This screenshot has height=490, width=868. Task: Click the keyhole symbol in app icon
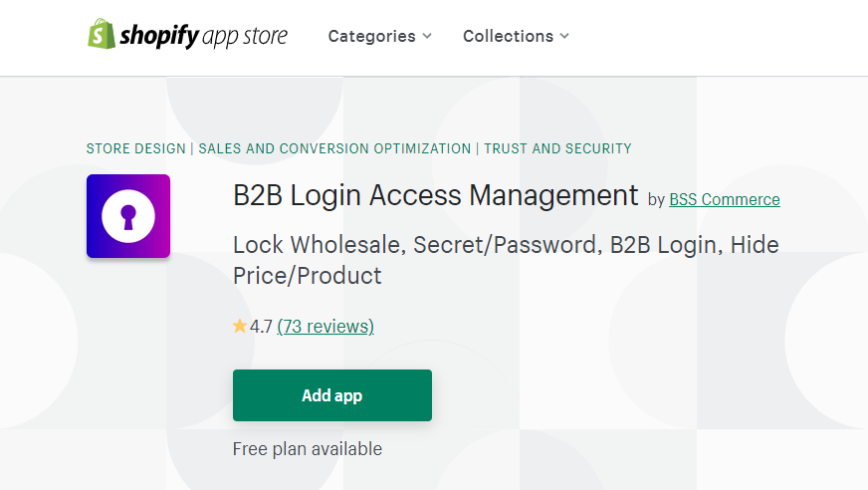tap(128, 216)
